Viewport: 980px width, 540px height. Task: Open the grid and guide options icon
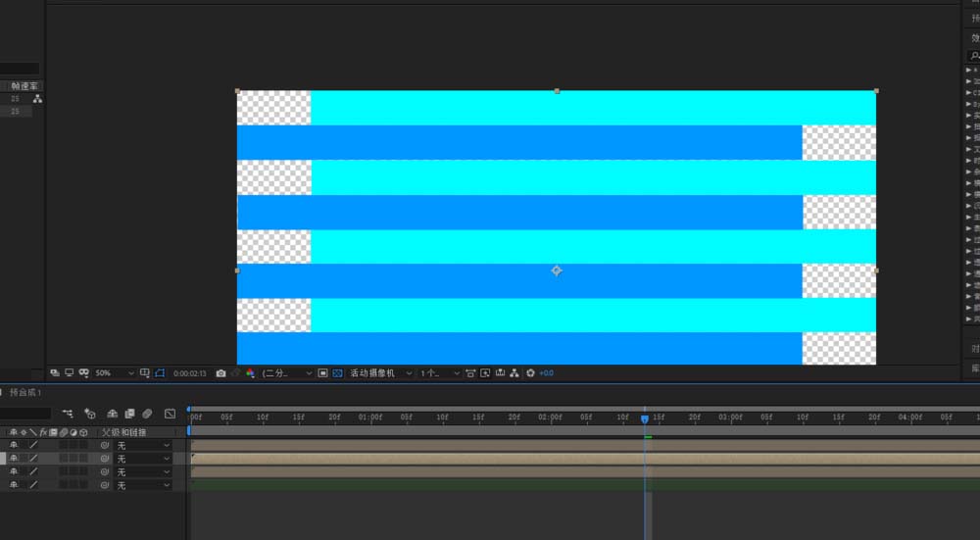pyautogui.click(x=144, y=373)
